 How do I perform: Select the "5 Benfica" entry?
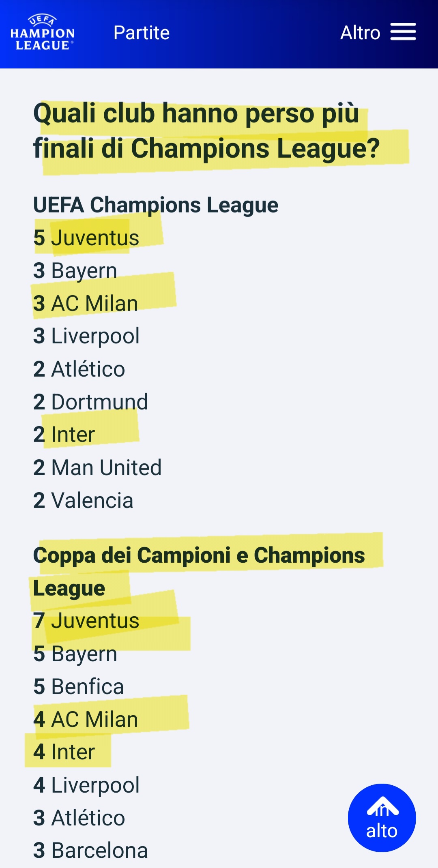pyautogui.click(x=78, y=686)
